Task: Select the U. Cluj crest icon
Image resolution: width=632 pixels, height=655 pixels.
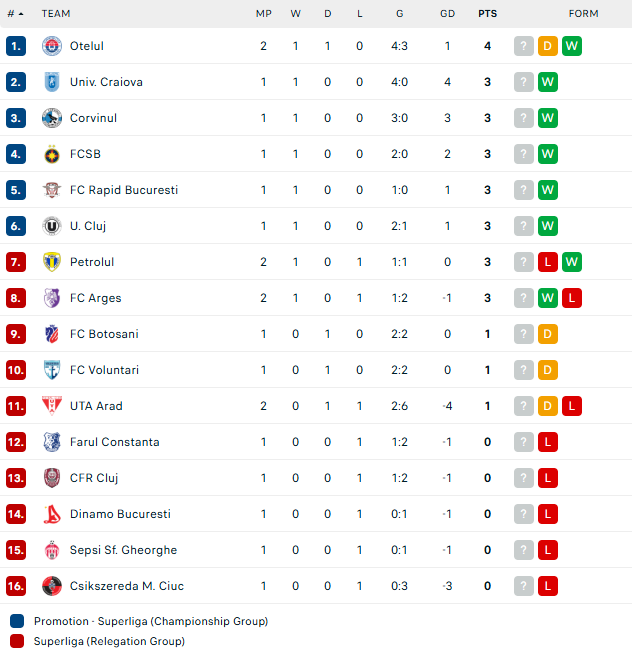Action: pyautogui.click(x=52, y=226)
